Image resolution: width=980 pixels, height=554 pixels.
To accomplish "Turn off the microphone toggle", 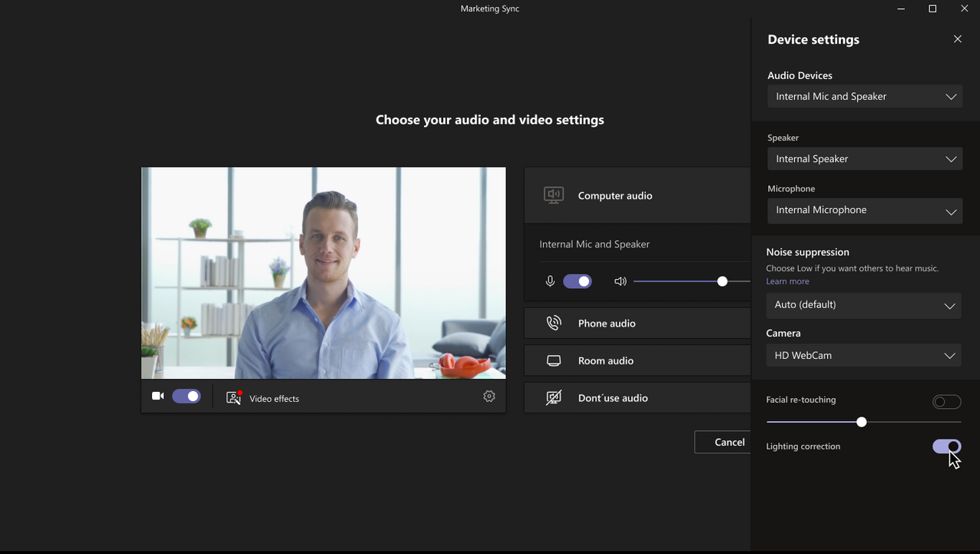I will [x=578, y=281].
